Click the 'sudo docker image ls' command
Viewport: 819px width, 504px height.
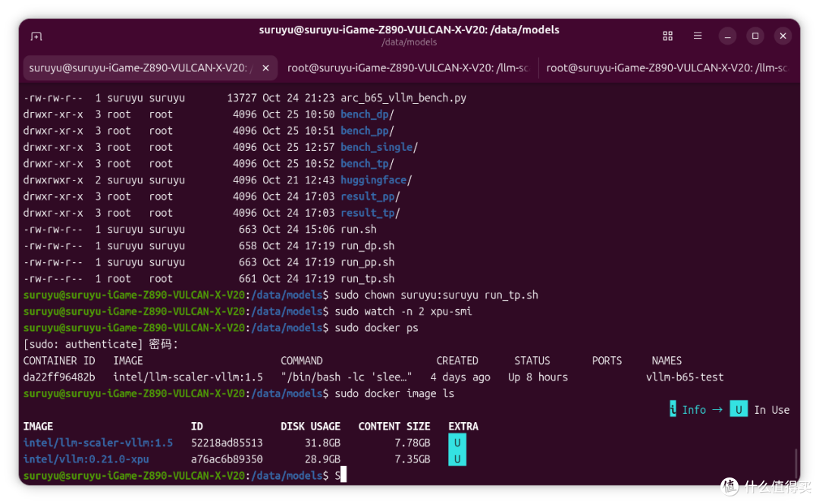point(394,393)
